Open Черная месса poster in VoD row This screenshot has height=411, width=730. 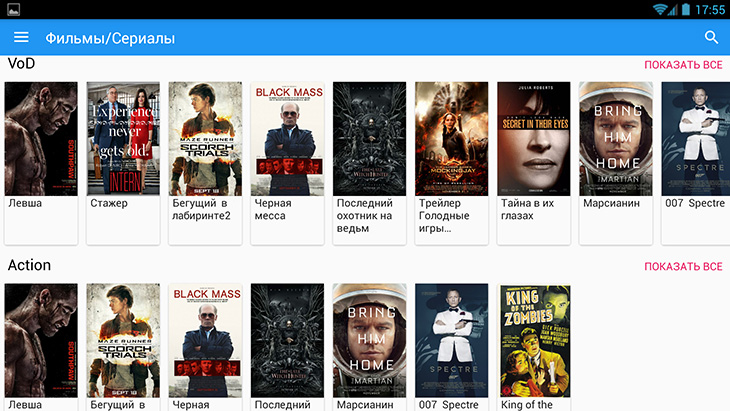pyautogui.click(x=287, y=139)
